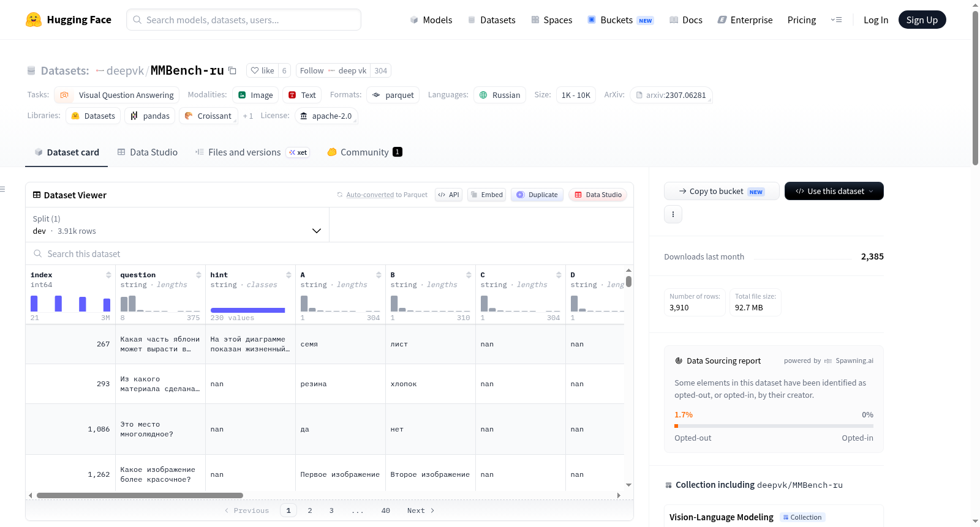
Task: Open Models in the top navigation
Action: tap(431, 20)
